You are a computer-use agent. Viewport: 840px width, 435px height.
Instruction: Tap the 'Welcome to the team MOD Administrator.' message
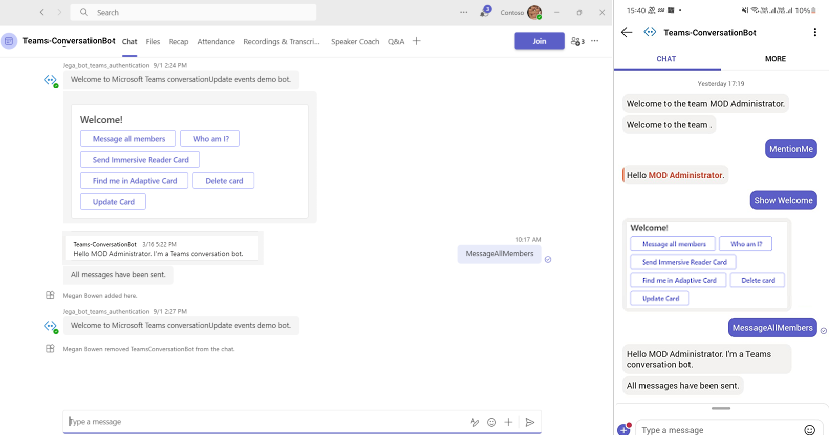[706, 104]
